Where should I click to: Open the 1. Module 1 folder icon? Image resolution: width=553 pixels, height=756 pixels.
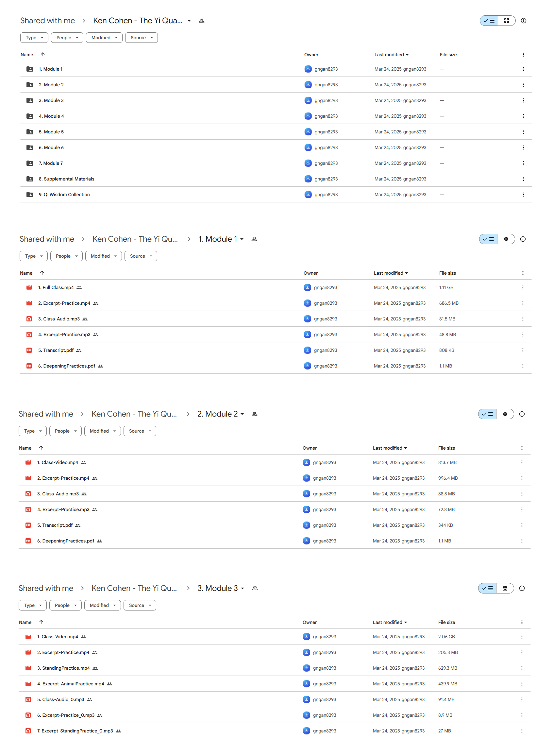pyautogui.click(x=30, y=69)
